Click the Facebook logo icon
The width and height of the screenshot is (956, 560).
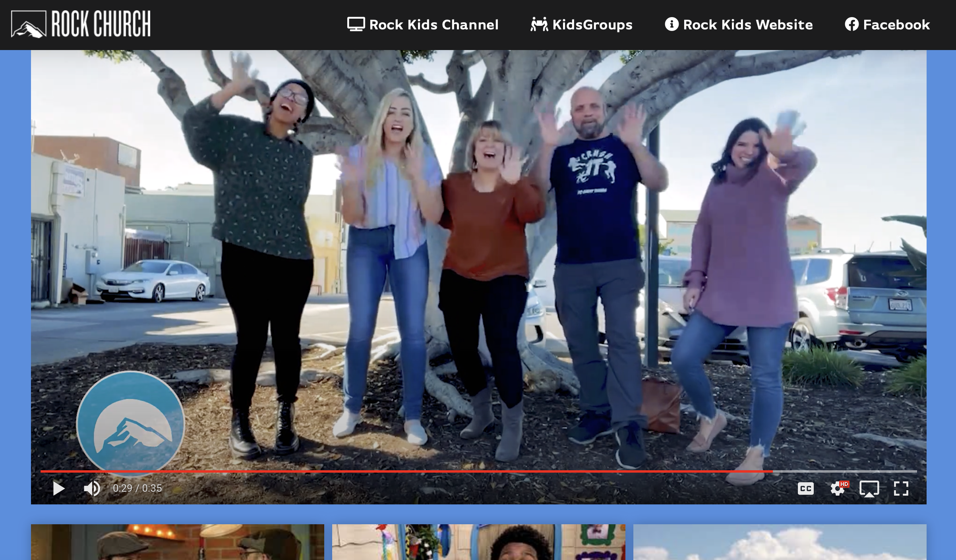(x=851, y=24)
